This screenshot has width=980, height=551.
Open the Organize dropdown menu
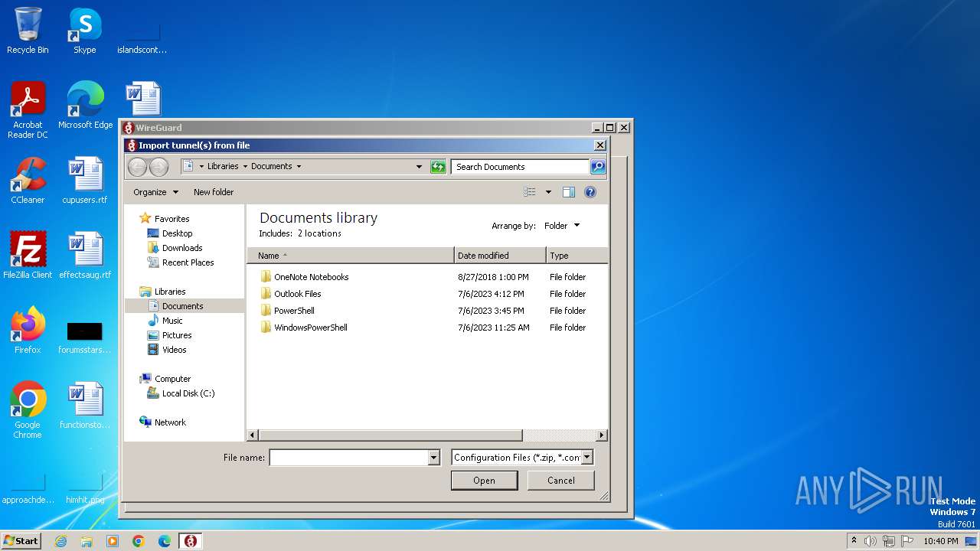(155, 192)
